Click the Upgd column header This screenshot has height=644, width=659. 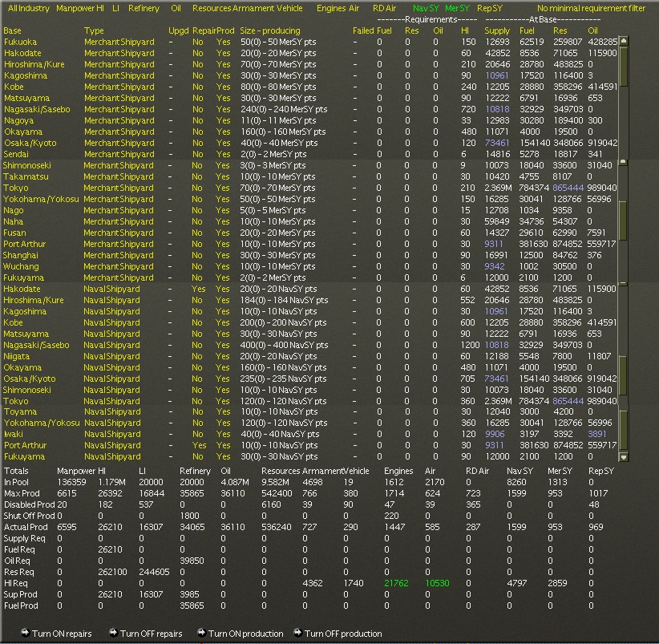pos(178,30)
